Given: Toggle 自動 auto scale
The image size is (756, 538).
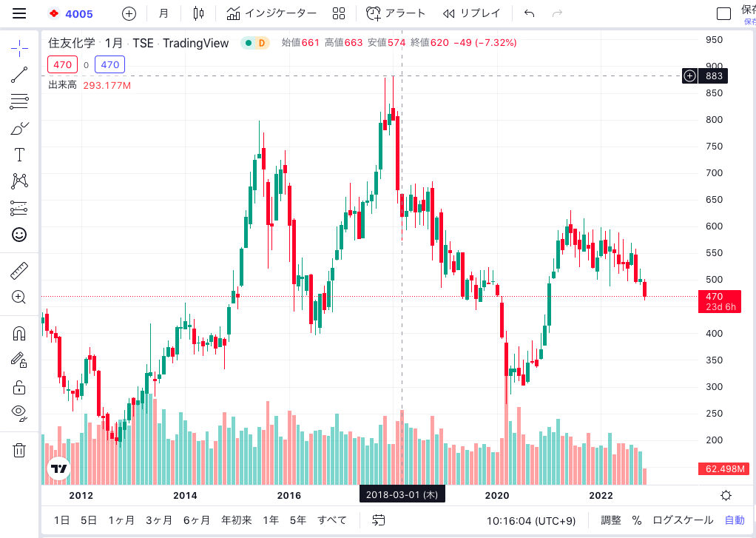Looking at the screenshot, I should 735,520.
